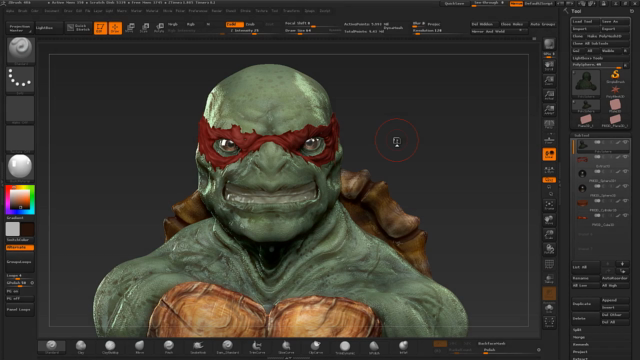640x360 pixels.
Task: Open the material sphere picker
Action: [20, 167]
